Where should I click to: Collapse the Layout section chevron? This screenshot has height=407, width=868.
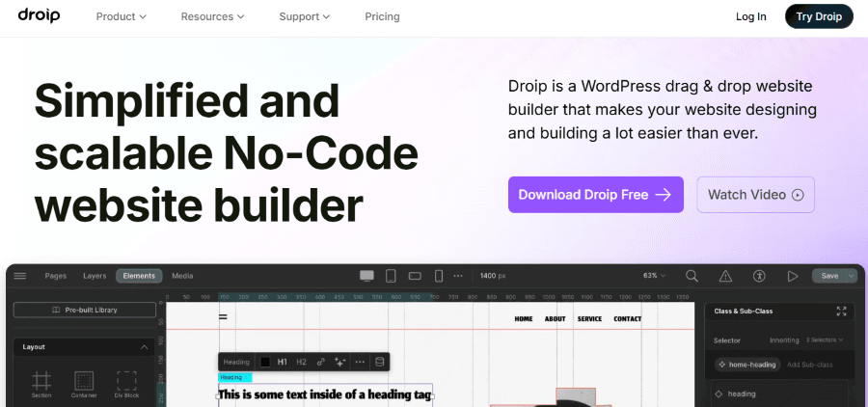click(x=144, y=347)
